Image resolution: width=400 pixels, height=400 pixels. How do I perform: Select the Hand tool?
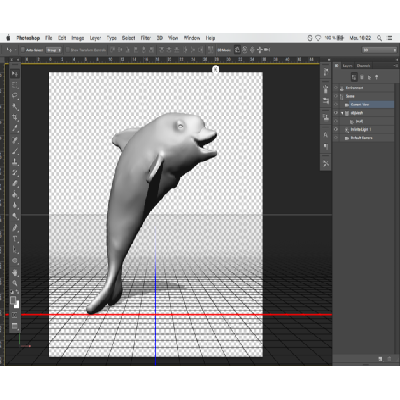(x=15, y=272)
